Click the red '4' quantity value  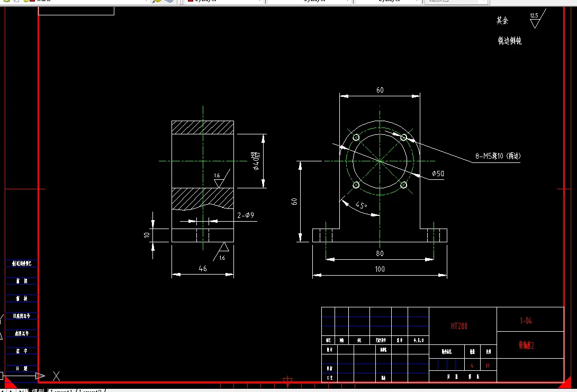[472, 366]
